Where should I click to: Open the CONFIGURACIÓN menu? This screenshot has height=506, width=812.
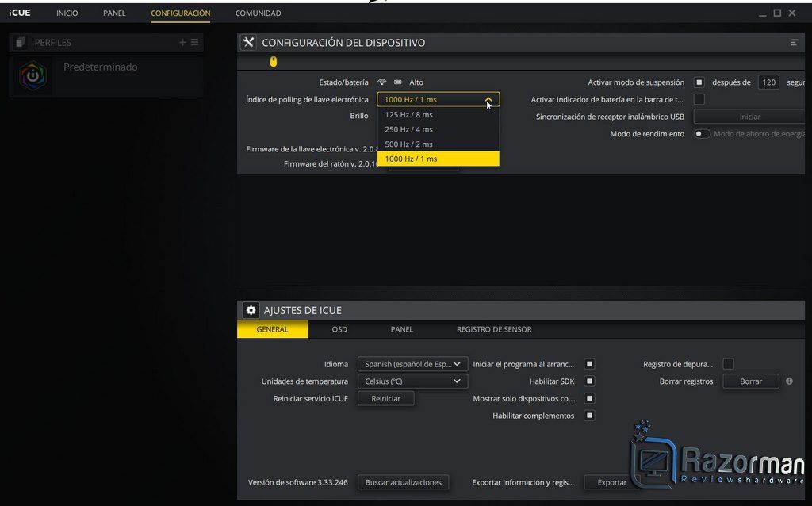coord(181,13)
